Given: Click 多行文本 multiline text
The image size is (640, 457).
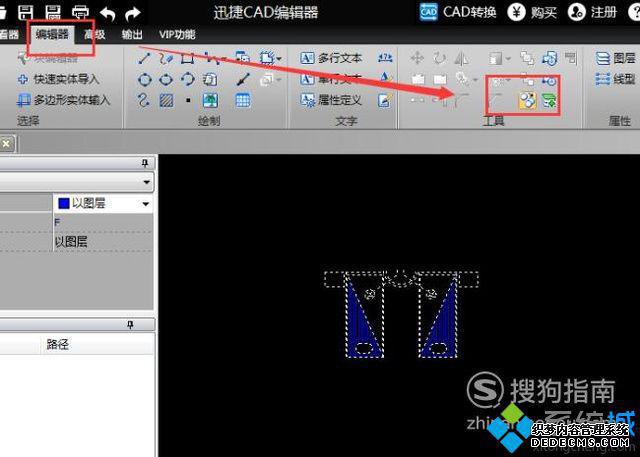Looking at the screenshot, I should point(331,58).
